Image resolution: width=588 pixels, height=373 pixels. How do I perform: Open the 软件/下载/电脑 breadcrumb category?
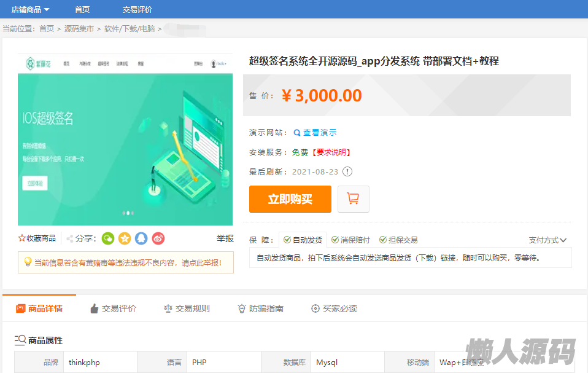click(x=130, y=28)
